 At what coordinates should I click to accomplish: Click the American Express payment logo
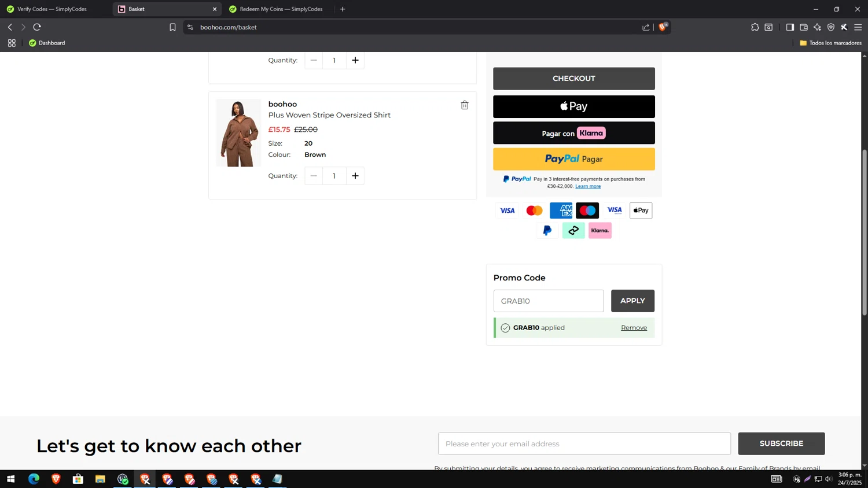tap(561, 210)
